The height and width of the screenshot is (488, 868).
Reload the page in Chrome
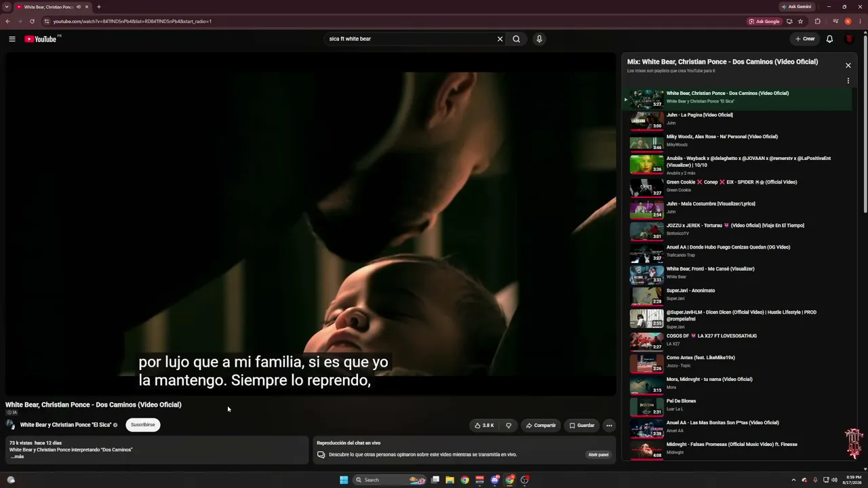pos(32,21)
